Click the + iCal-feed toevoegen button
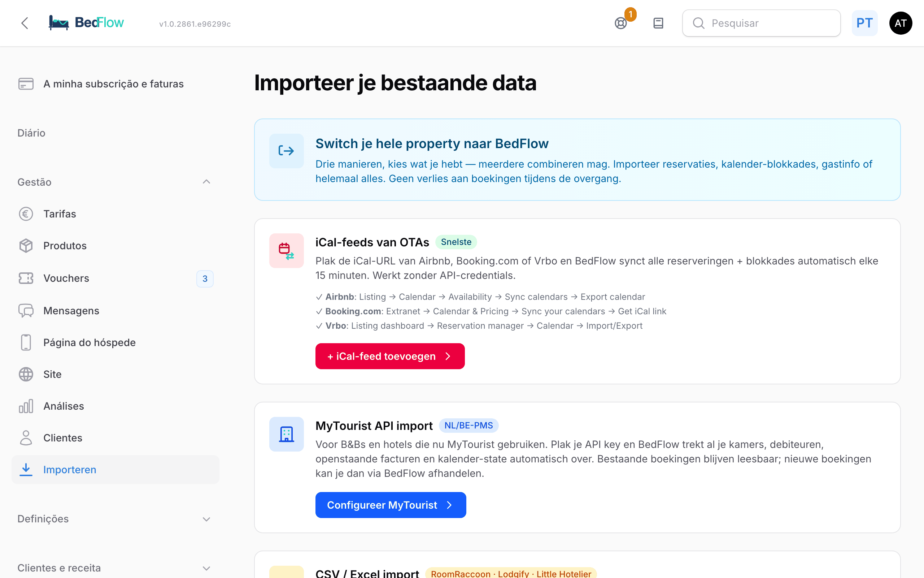 390,356
